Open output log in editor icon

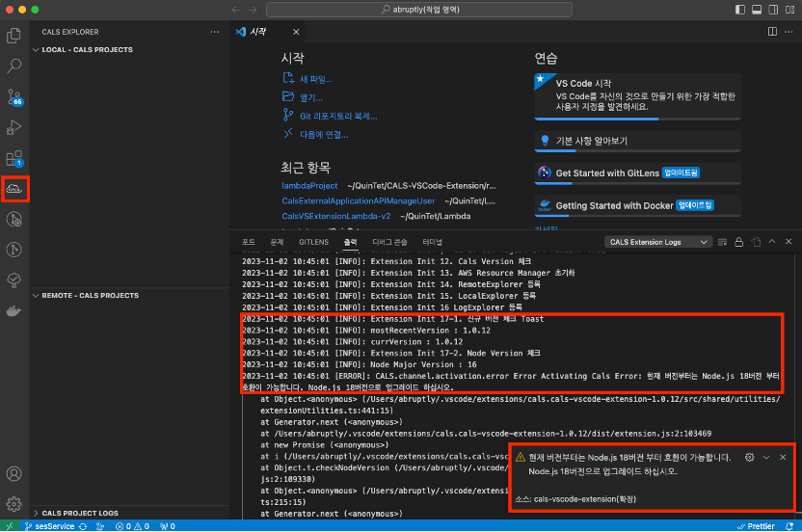pyautogui.click(x=756, y=242)
